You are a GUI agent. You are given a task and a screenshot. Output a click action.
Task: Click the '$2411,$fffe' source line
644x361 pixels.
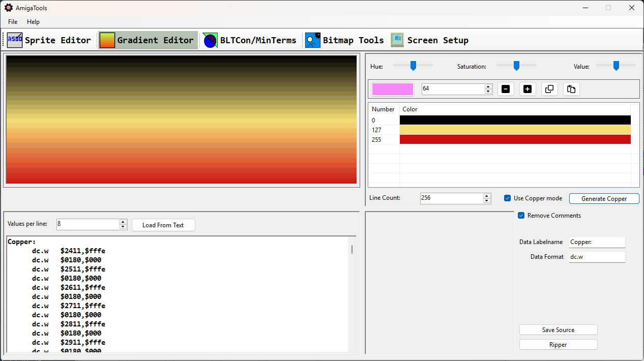tap(69, 251)
